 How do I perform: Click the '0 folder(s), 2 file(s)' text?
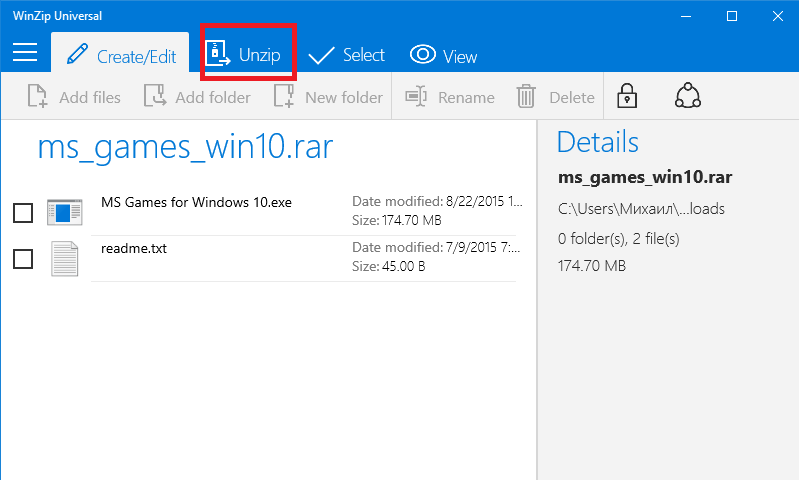(x=619, y=238)
